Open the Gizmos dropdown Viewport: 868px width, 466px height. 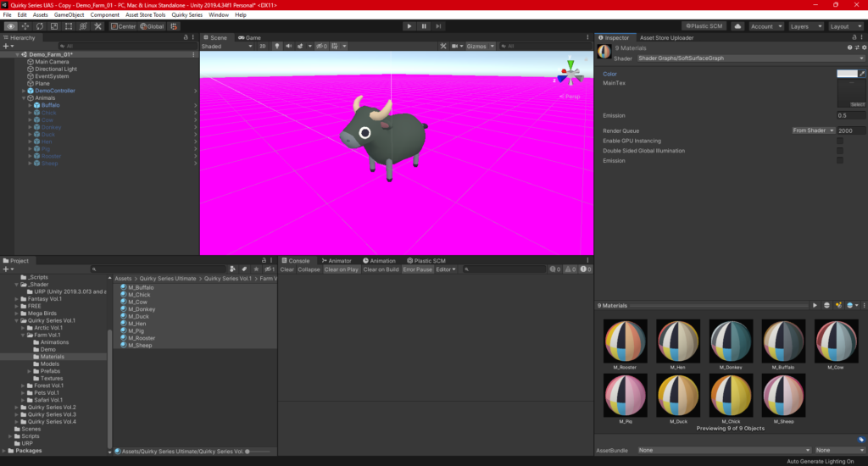click(480, 46)
